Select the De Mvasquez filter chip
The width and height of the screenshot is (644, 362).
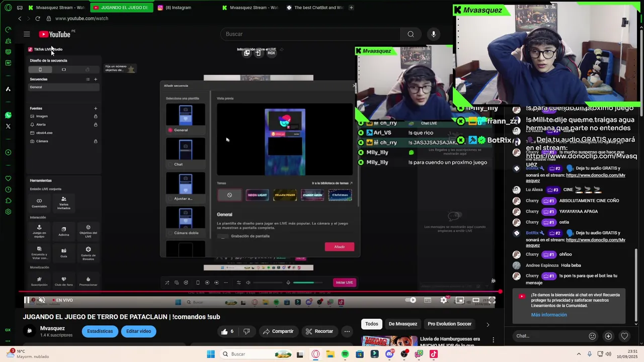click(403, 324)
